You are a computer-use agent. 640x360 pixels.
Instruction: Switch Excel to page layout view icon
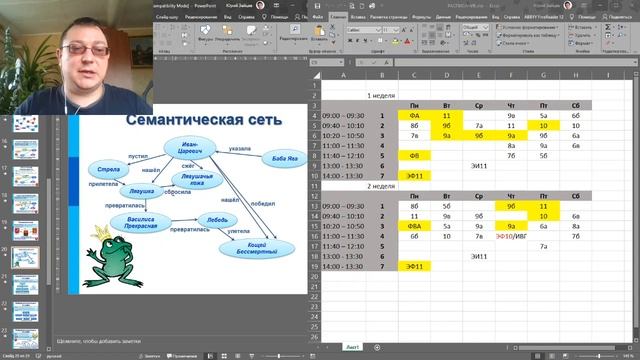[551, 356]
